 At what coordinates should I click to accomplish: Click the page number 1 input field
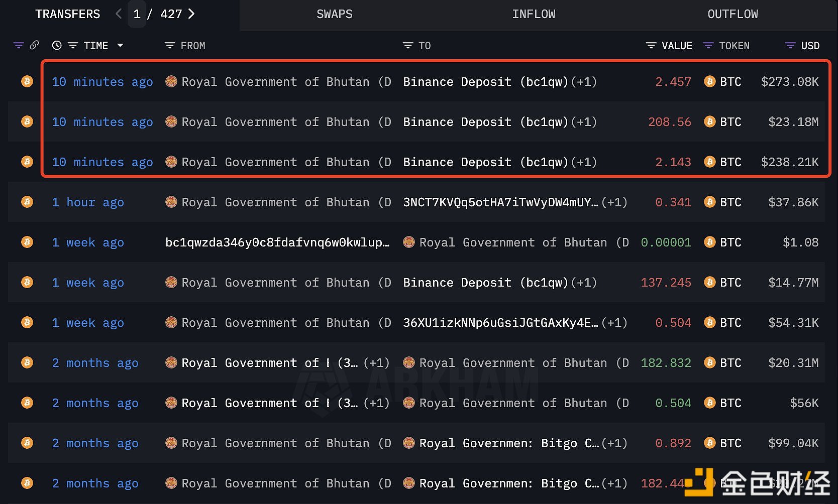click(x=137, y=14)
